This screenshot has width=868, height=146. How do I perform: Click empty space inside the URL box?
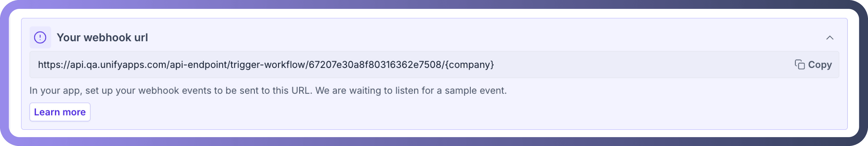(x=640, y=65)
